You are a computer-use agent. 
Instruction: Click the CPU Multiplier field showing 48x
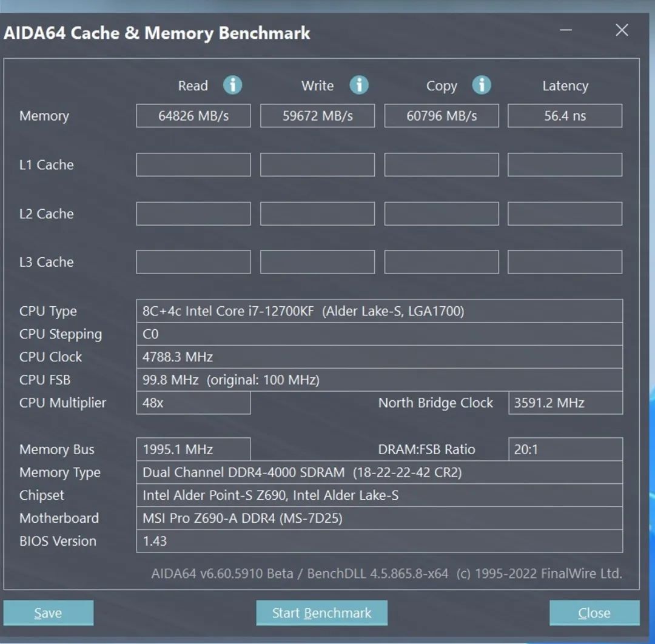193,402
